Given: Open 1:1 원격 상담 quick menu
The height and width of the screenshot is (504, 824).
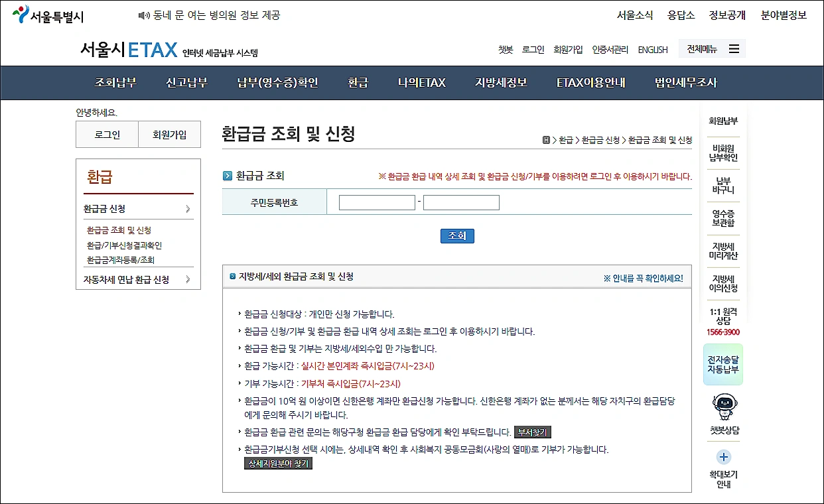Looking at the screenshot, I should coord(723,316).
